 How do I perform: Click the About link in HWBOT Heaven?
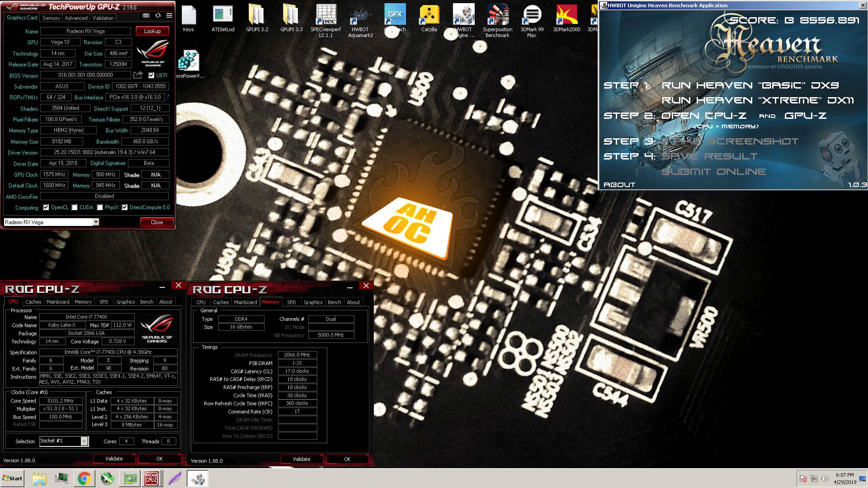pos(619,185)
